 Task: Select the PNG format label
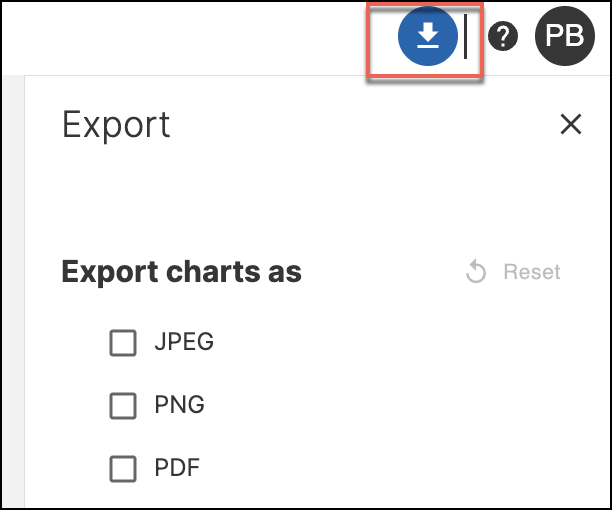click(x=180, y=405)
